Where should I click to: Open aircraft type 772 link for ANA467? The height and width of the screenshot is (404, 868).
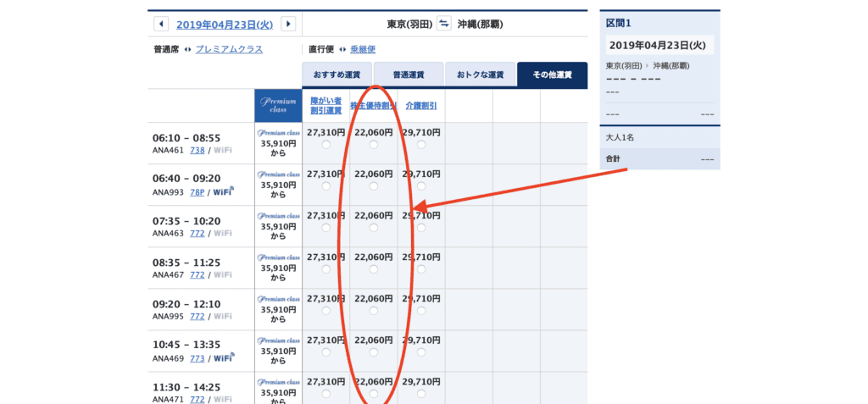coord(197,275)
